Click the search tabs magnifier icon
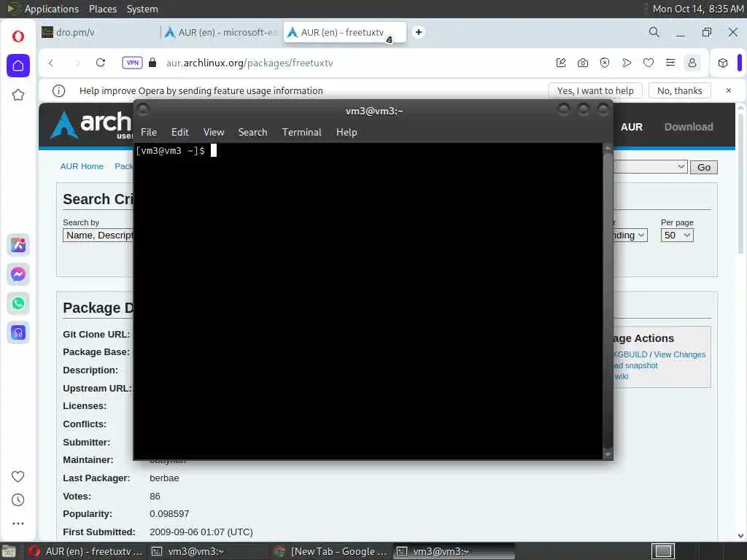Screen dimensions: 747x560 coord(654,32)
